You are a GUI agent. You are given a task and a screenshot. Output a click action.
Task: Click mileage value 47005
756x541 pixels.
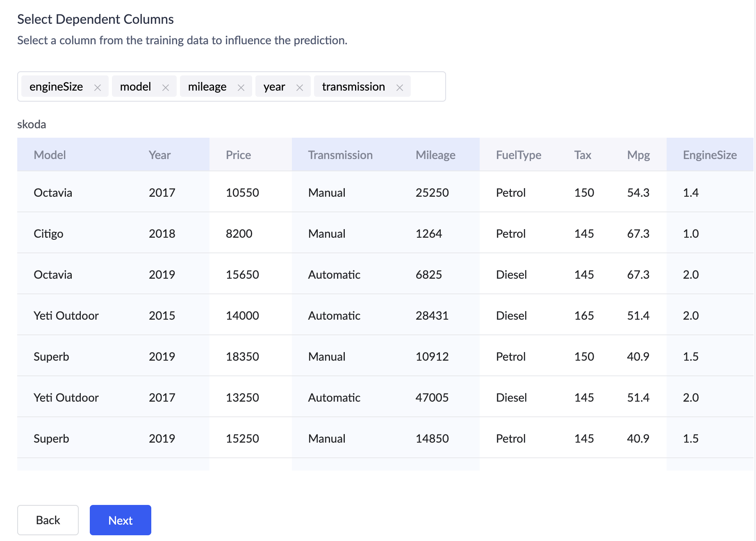(432, 398)
